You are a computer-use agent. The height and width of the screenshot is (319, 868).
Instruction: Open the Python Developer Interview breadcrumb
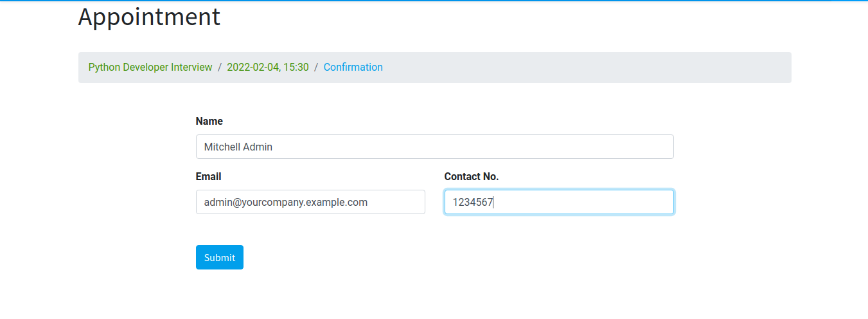[x=150, y=67]
